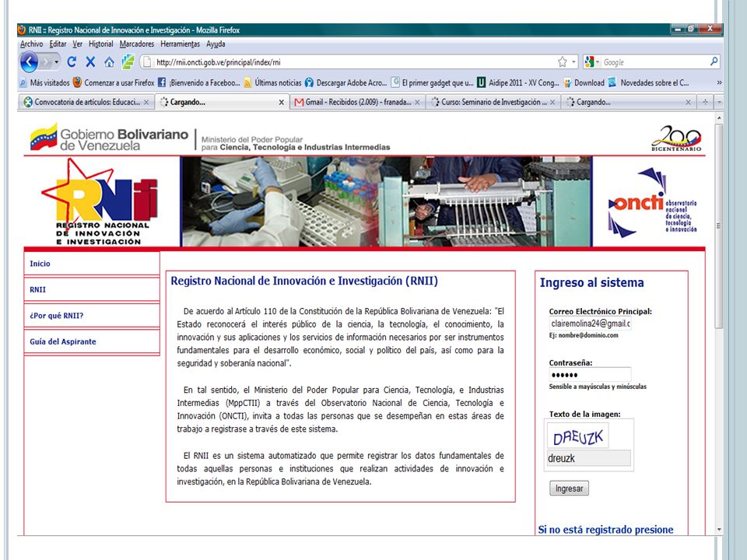Go back with the navigation arrow

coord(29,62)
